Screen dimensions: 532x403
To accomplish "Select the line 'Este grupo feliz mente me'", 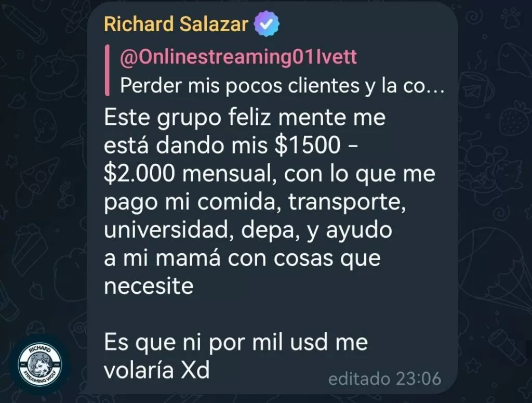I will (x=245, y=118).
